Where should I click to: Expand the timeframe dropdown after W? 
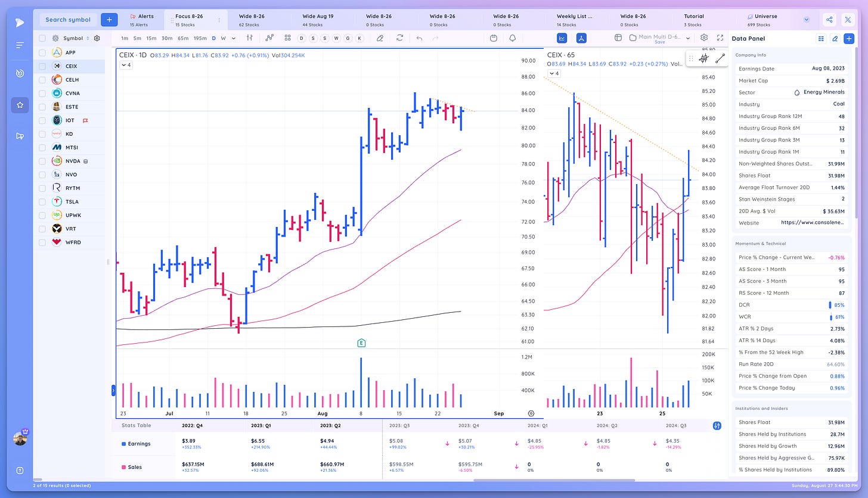233,38
